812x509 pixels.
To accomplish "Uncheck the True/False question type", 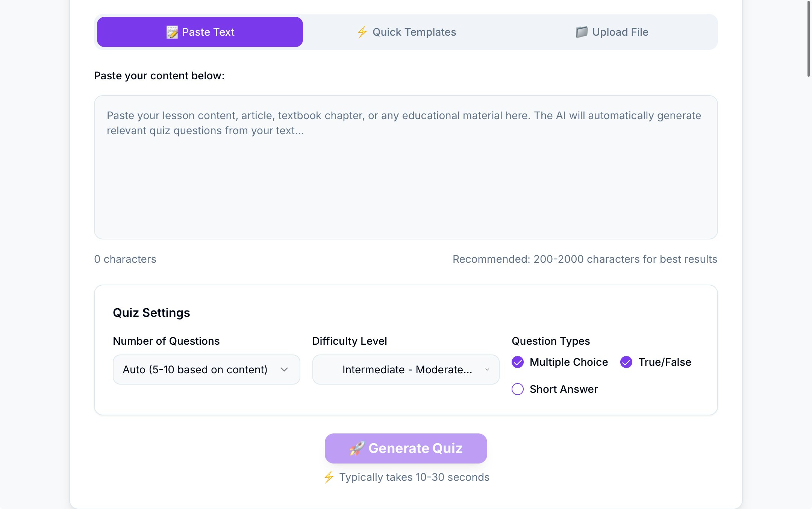I will coord(626,362).
